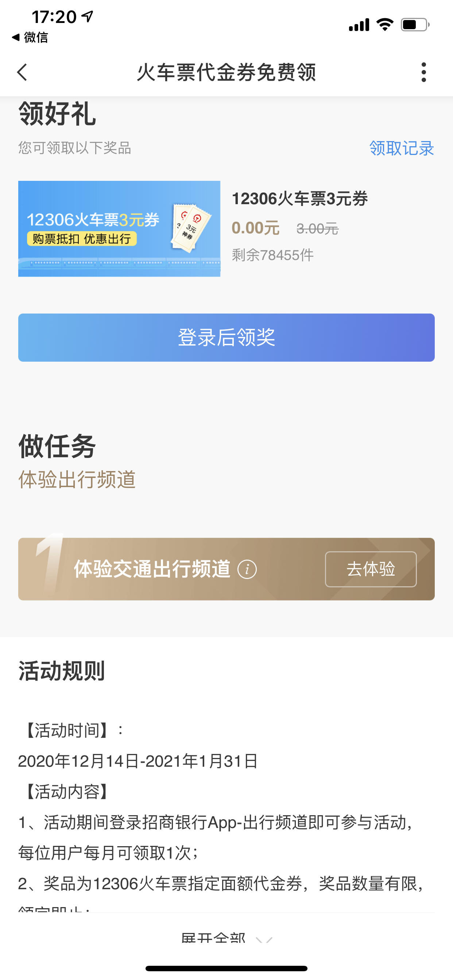Open the 12306火车票3元券 coupon banner image
453x980 pixels.
pos(119,229)
